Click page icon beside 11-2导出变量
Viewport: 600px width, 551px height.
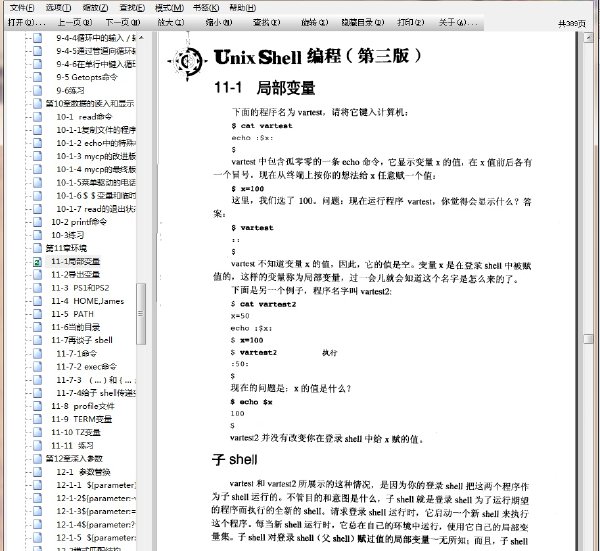37,274
